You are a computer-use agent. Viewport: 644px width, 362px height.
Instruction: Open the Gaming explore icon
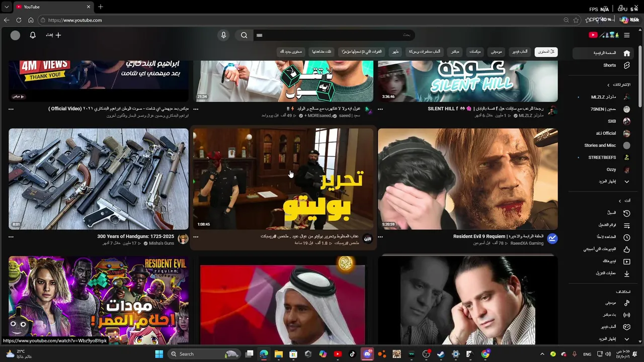[627, 327]
